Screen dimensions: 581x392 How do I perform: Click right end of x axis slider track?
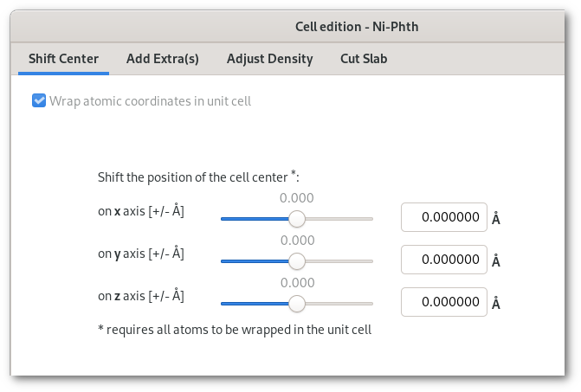pyautogui.click(x=368, y=218)
